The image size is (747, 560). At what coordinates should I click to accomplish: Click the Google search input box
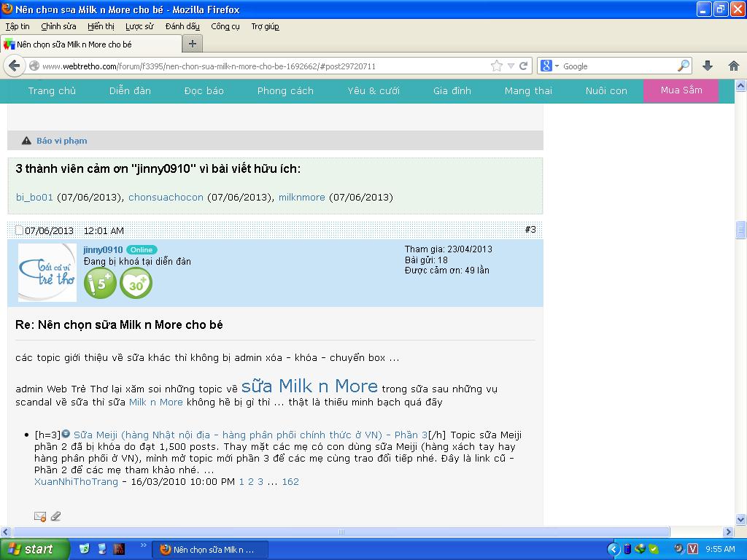[619, 66]
